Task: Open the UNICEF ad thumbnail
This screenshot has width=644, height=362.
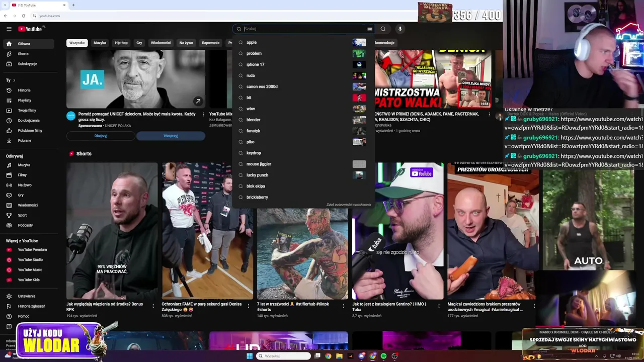Action: (136, 78)
